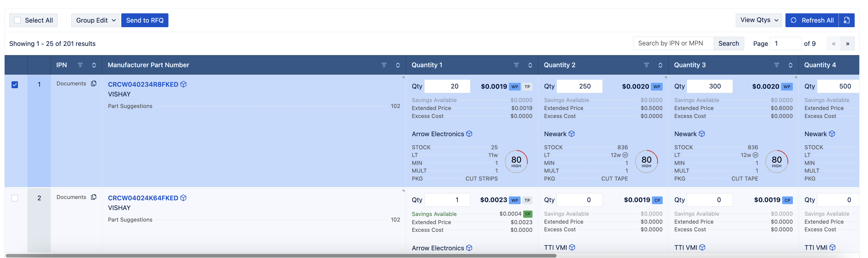Focus the Search by IPN or MPN field

[673, 43]
